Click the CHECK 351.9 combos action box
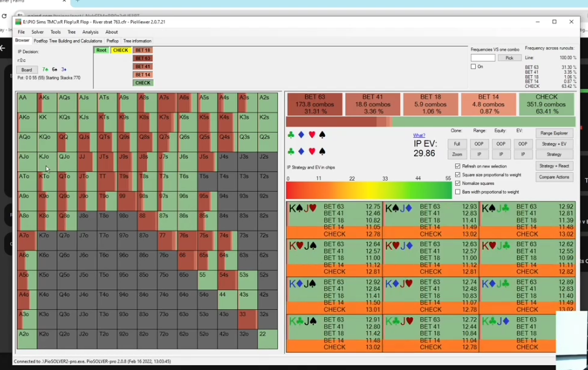 (x=546, y=104)
